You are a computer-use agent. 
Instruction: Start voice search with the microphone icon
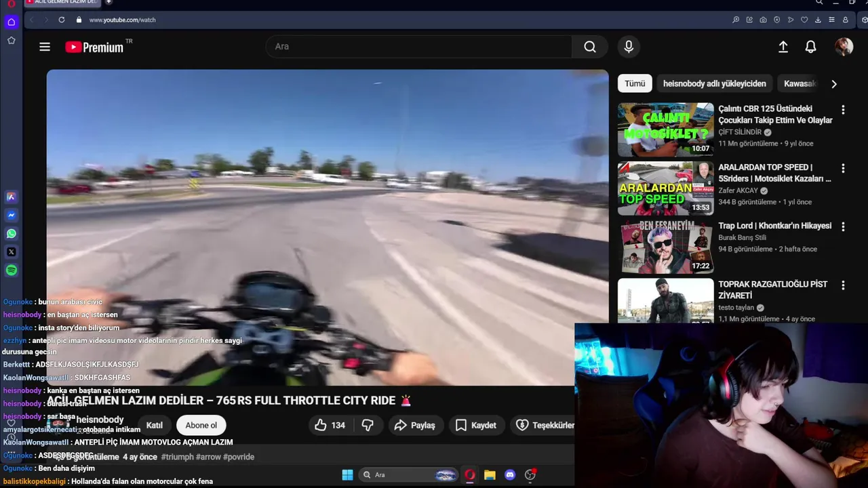pos(629,47)
